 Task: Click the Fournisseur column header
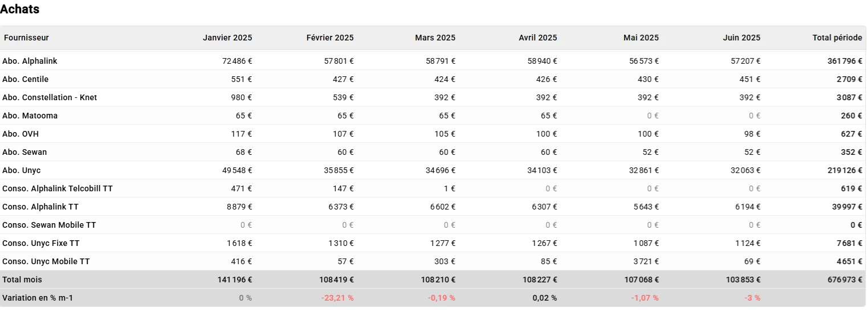[26, 38]
